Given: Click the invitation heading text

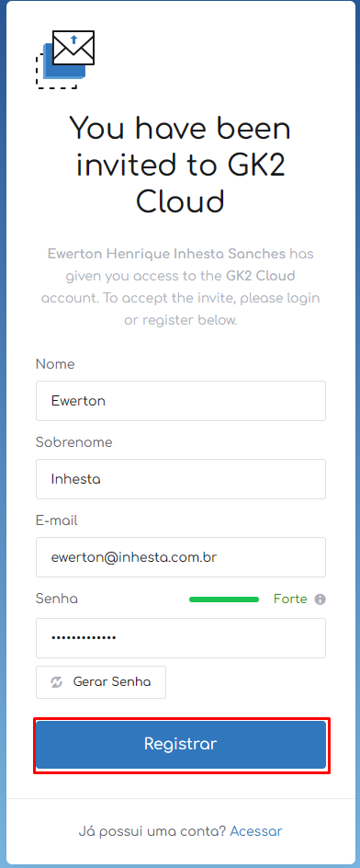Looking at the screenshot, I should coord(180,165).
